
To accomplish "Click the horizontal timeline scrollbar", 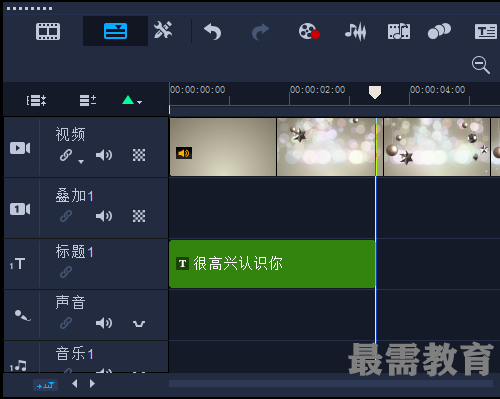I will tap(331, 383).
